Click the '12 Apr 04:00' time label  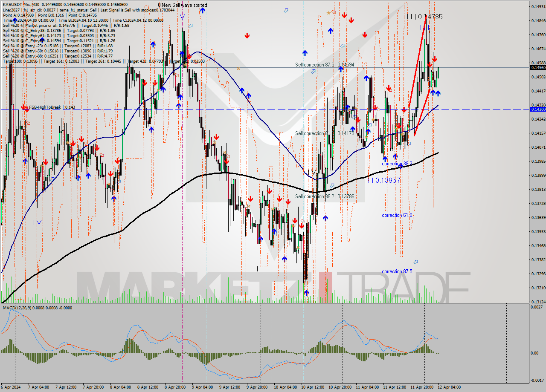(448, 387)
